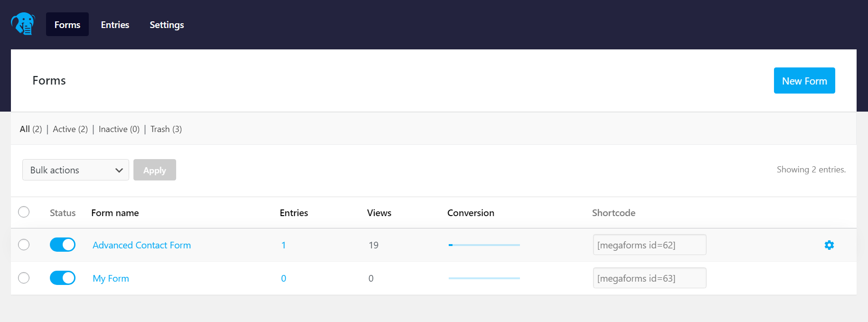Toggle off the Advanced Contact Form status
The height and width of the screenshot is (322, 868).
[63, 245]
